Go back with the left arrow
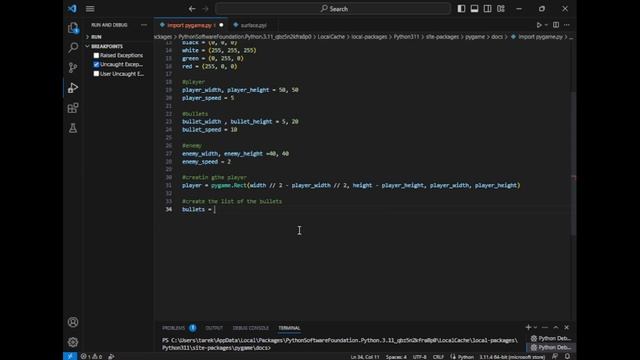 pos(192,9)
